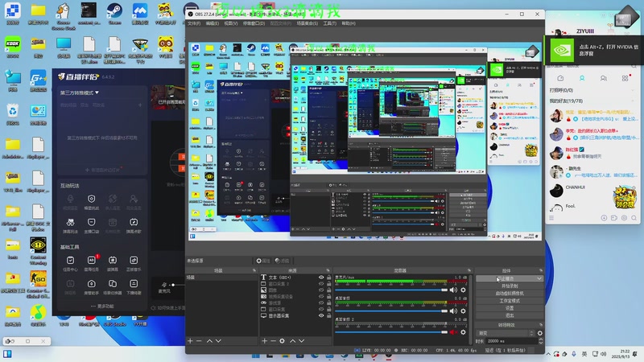Pop out 来源 dock panel icon

point(328,270)
